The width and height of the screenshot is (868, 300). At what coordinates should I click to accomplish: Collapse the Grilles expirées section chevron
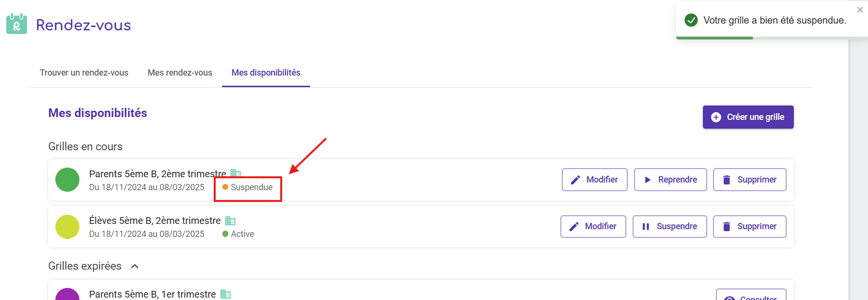(135, 266)
